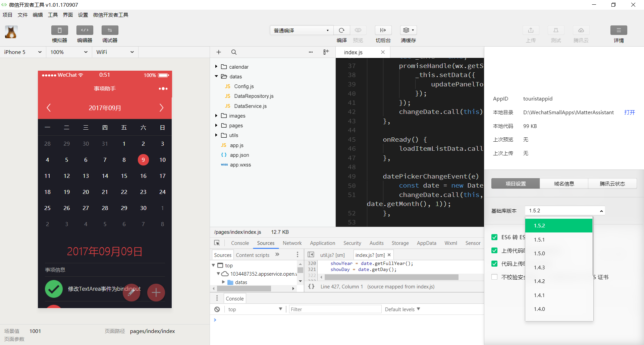Search files with magnifier icon
This screenshot has height=345, width=644.
click(x=234, y=52)
